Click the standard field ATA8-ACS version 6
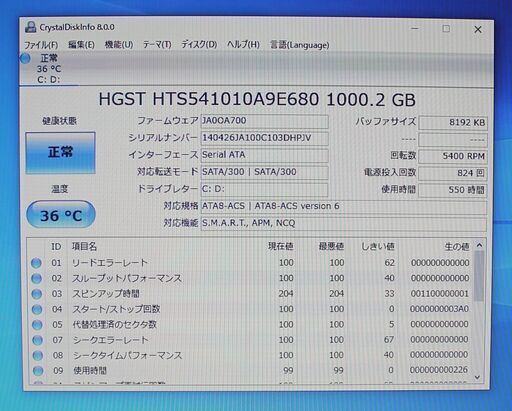 point(344,207)
